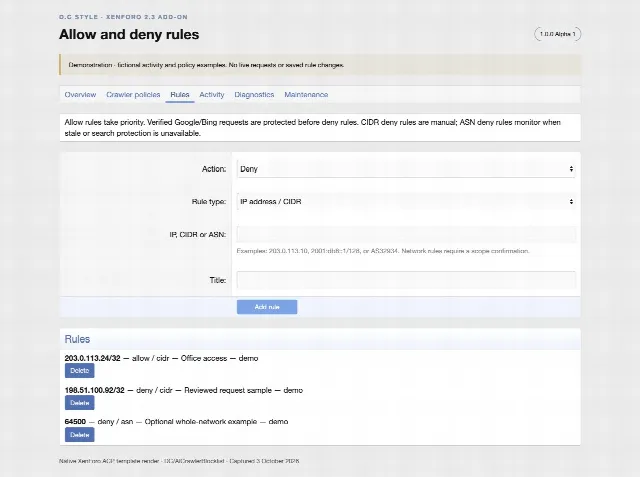Click the IP, CIDR or ASN: label
This screenshot has width=640, height=477.
198,235
